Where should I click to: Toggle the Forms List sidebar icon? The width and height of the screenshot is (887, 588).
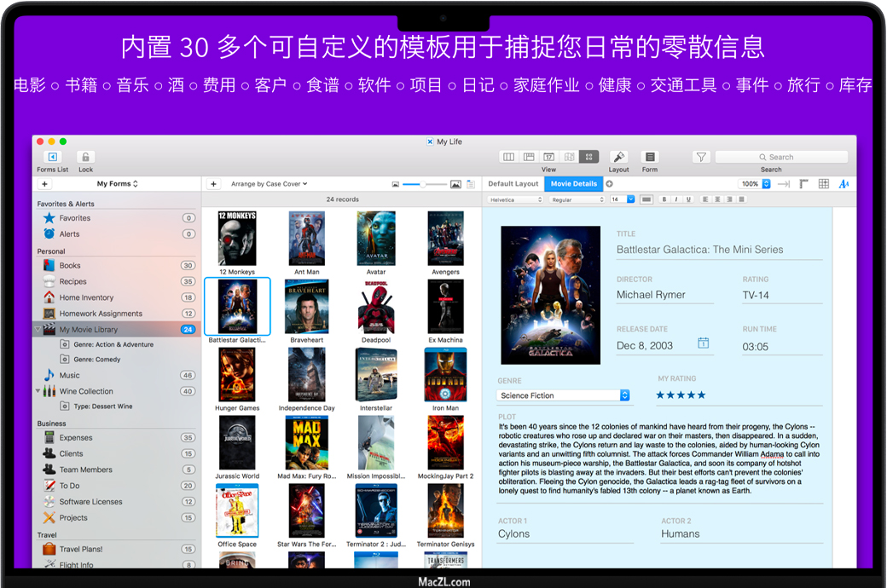52,158
